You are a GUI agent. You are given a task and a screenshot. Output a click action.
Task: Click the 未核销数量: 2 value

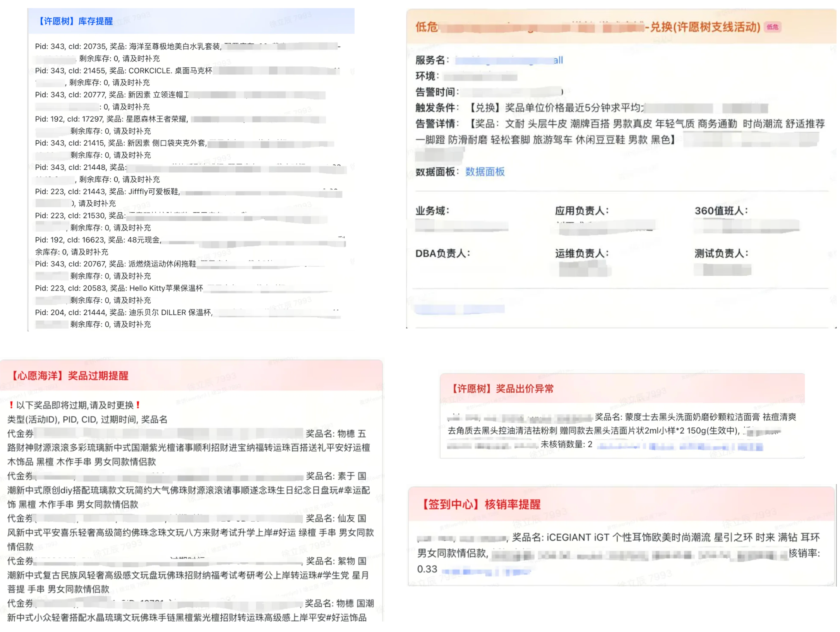tap(566, 445)
